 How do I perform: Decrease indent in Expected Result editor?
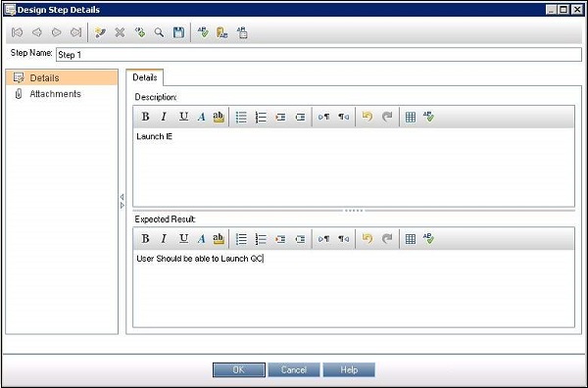coord(300,239)
